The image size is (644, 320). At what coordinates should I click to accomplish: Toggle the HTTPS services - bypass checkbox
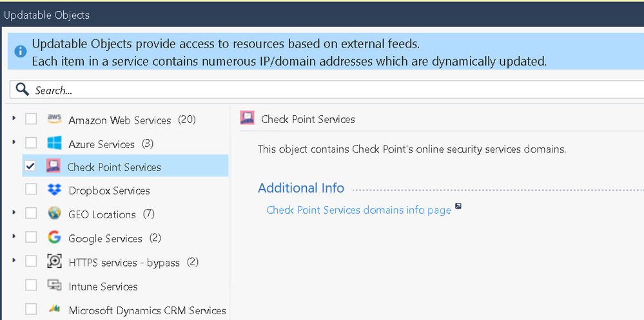click(x=31, y=261)
